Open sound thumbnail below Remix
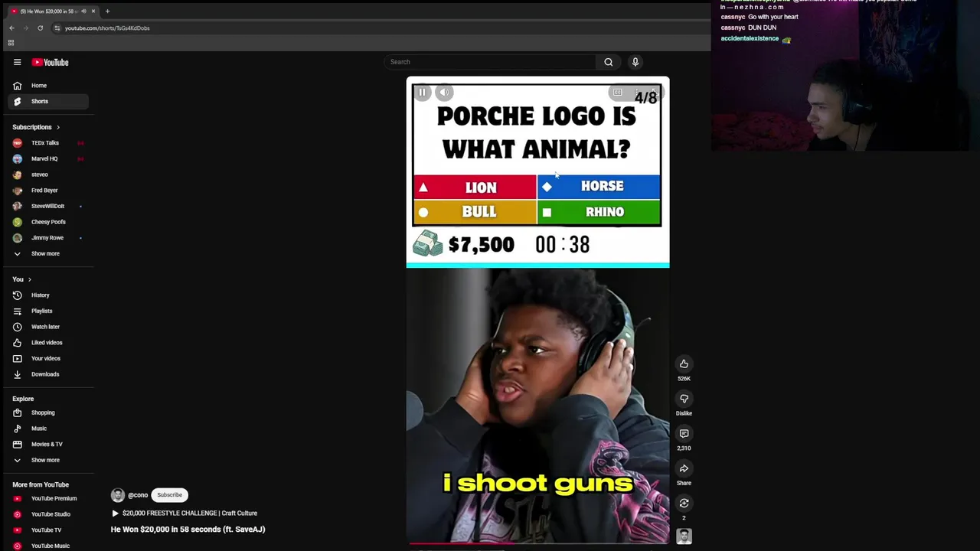 (x=684, y=536)
